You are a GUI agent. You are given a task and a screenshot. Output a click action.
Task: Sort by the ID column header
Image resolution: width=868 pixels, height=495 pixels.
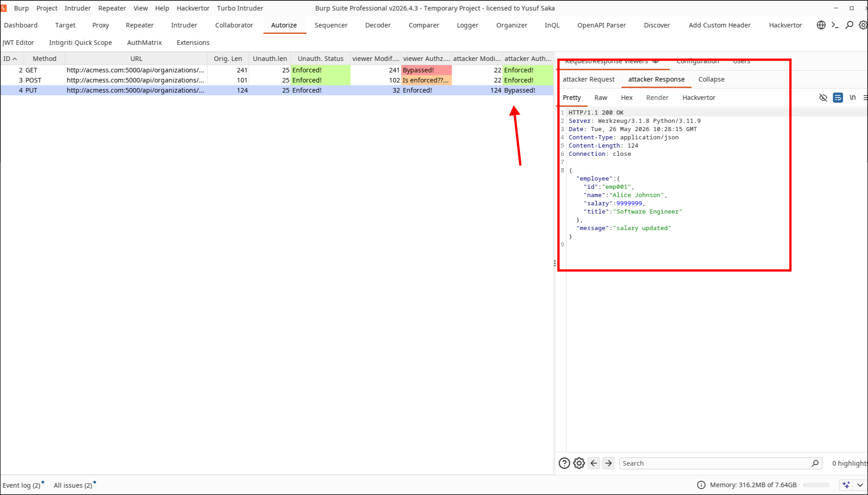[11, 59]
